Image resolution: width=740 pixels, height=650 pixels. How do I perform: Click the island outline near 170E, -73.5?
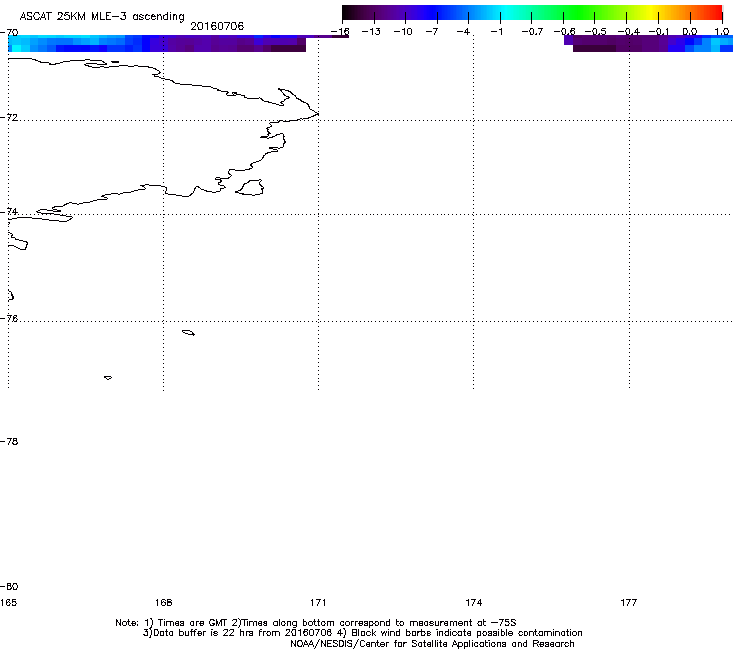tap(250, 187)
